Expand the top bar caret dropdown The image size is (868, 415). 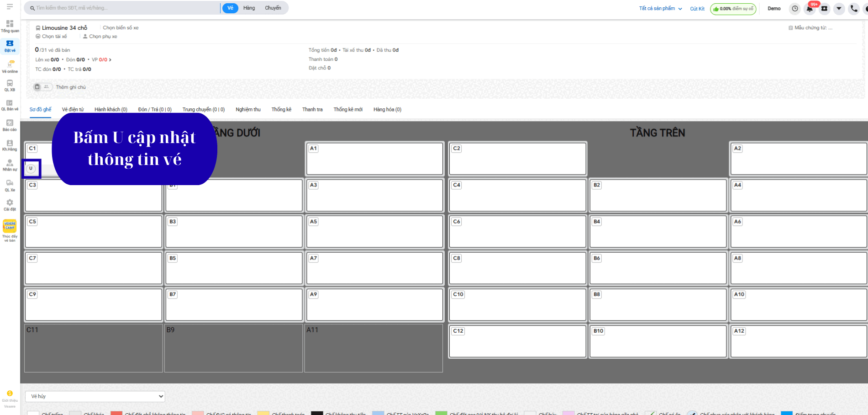click(839, 9)
